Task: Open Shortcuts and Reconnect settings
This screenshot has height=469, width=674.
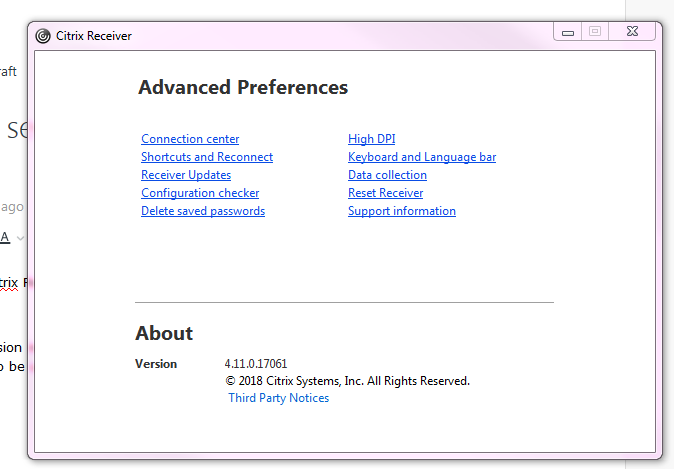Action: 207,157
